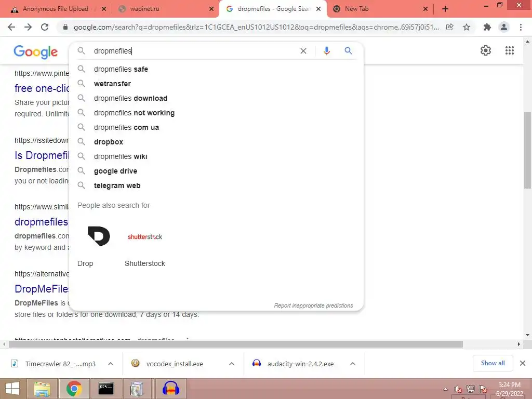Open Windows Start menu
532x399 pixels.
12,389
